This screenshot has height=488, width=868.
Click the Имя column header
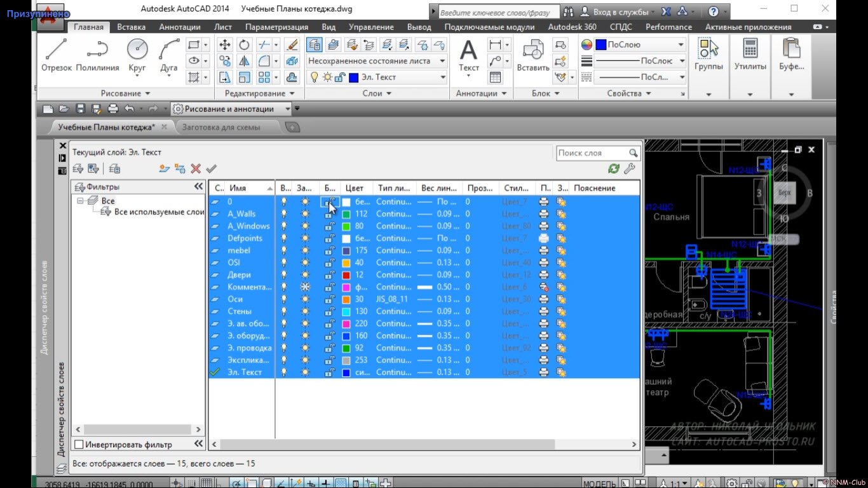[251, 188]
